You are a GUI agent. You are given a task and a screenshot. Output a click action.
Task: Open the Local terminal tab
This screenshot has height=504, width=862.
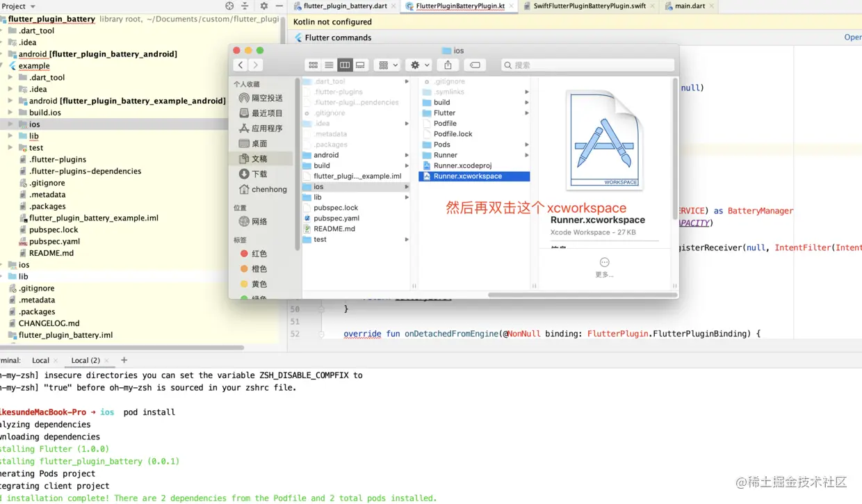(x=41, y=360)
